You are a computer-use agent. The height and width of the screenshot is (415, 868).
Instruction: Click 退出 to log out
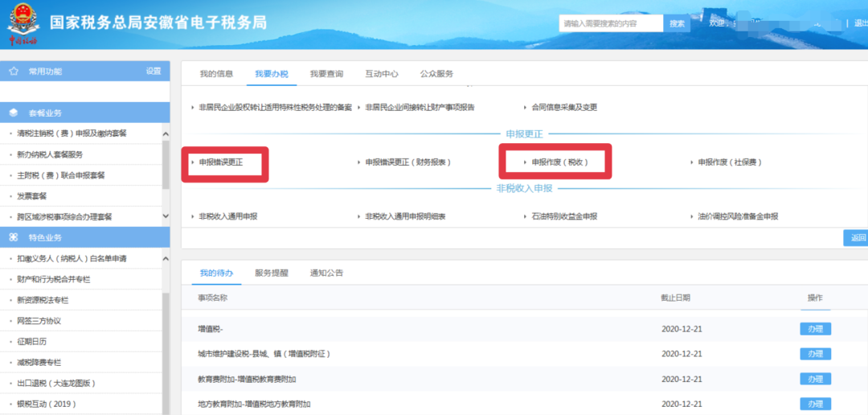click(859, 24)
